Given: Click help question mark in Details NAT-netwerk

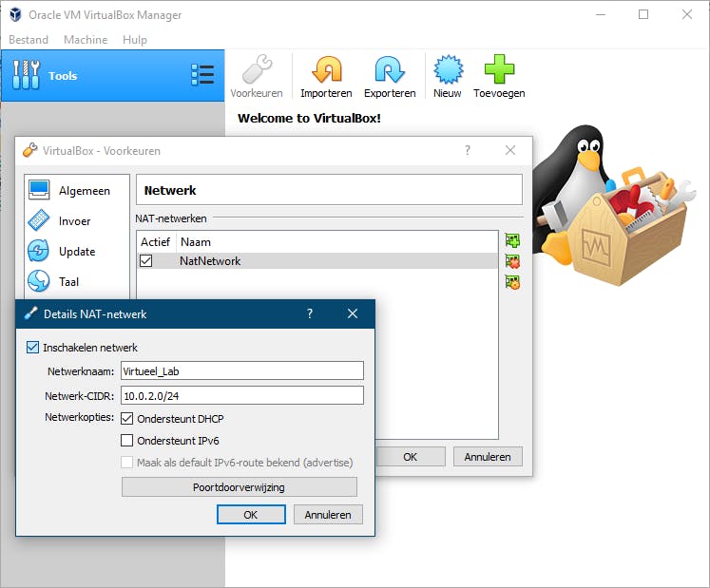Looking at the screenshot, I should pos(310,313).
